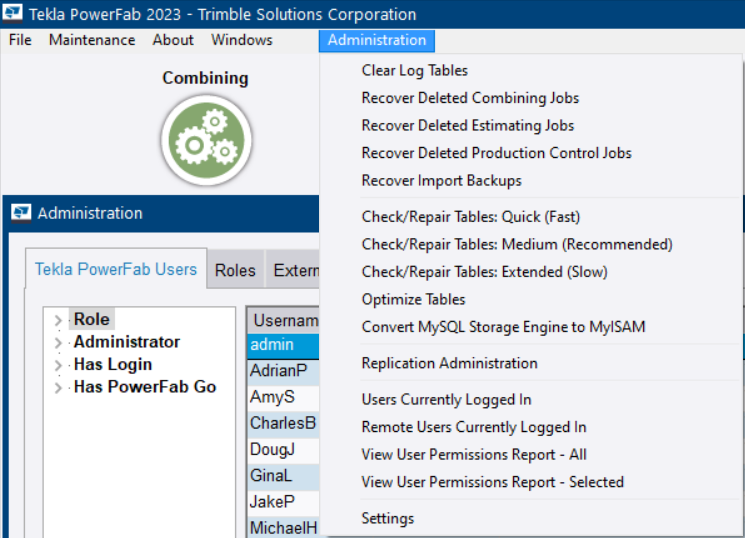Select the admin user row
The image size is (745, 538).
coord(283,345)
